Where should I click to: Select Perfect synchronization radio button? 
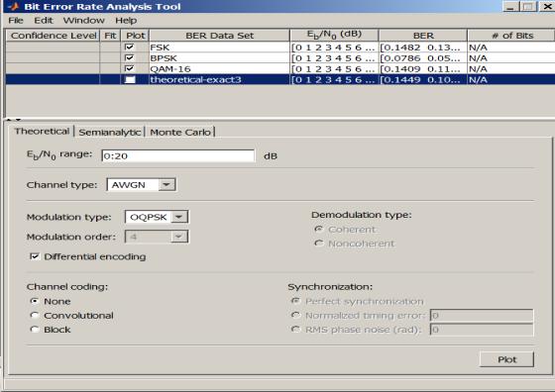click(295, 301)
